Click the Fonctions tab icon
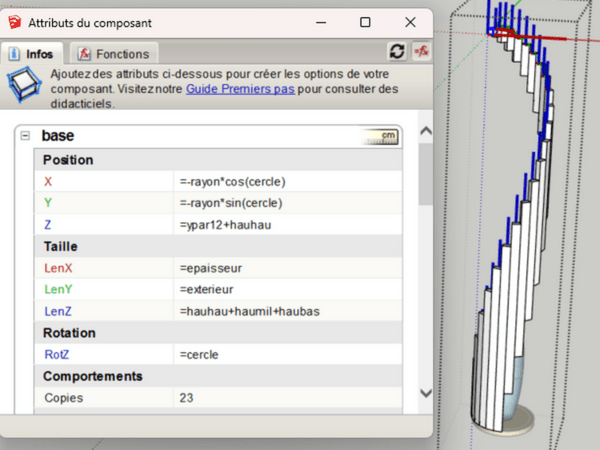 tap(85, 54)
